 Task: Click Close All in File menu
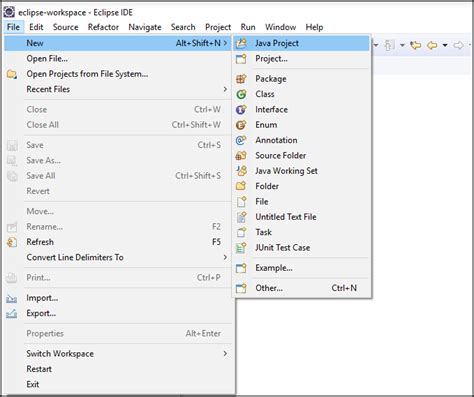pos(118,125)
